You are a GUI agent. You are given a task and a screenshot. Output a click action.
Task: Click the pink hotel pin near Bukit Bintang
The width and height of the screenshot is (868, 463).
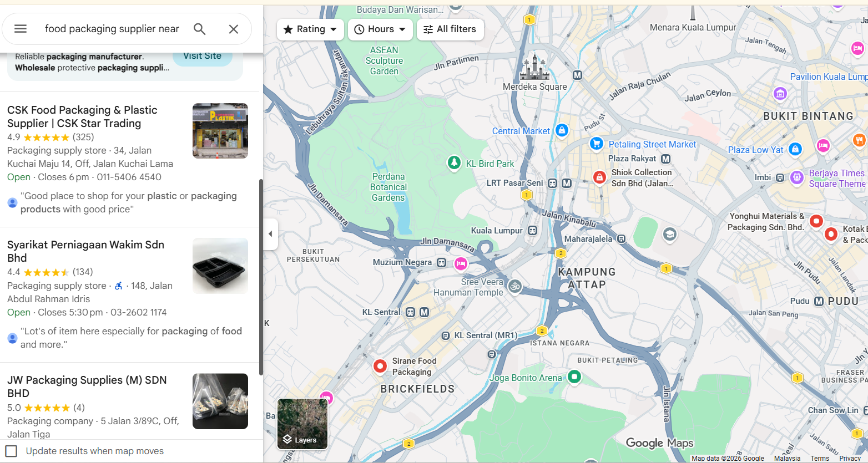coord(823,145)
